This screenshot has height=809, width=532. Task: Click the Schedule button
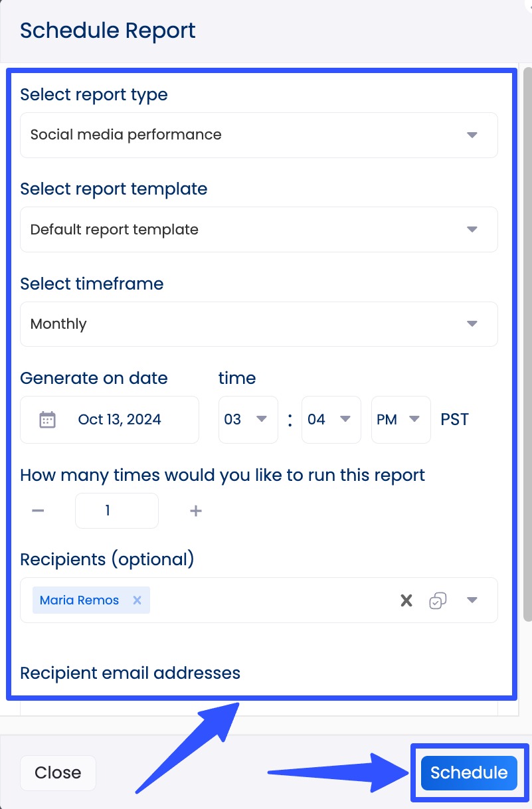point(468,772)
